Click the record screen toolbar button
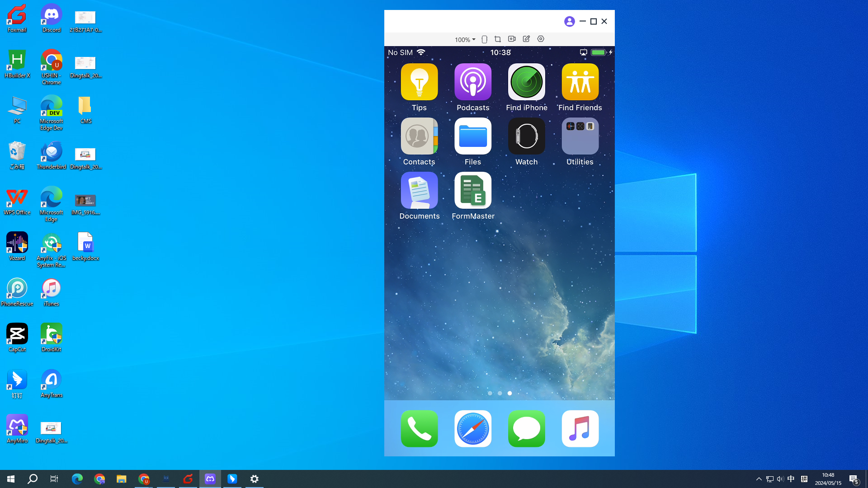Image resolution: width=868 pixels, height=488 pixels. 512,39
